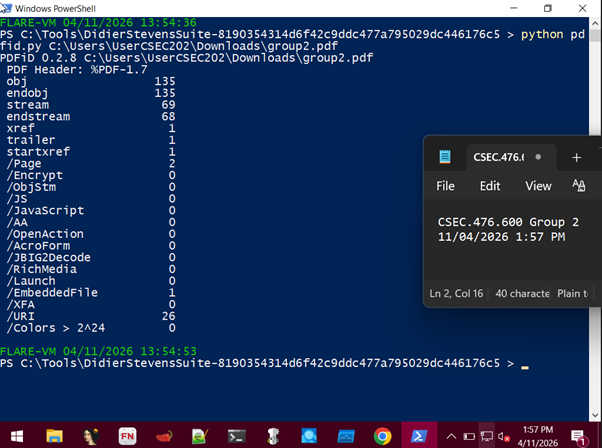Click the PowerShell command prompt cursor
The height and width of the screenshot is (448, 602).
(x=525, y=367)
